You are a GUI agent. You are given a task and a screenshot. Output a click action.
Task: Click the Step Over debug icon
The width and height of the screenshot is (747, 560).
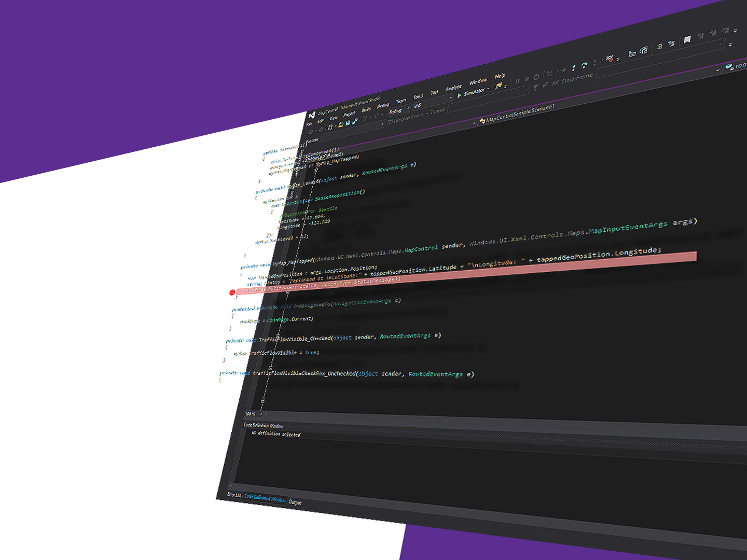(584, 65)
